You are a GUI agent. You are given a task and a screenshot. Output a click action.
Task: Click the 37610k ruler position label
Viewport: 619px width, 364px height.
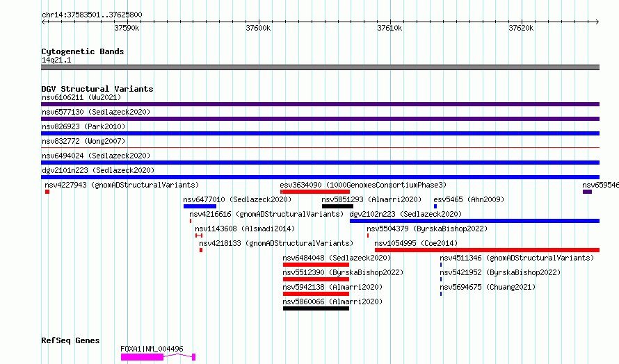389,28
